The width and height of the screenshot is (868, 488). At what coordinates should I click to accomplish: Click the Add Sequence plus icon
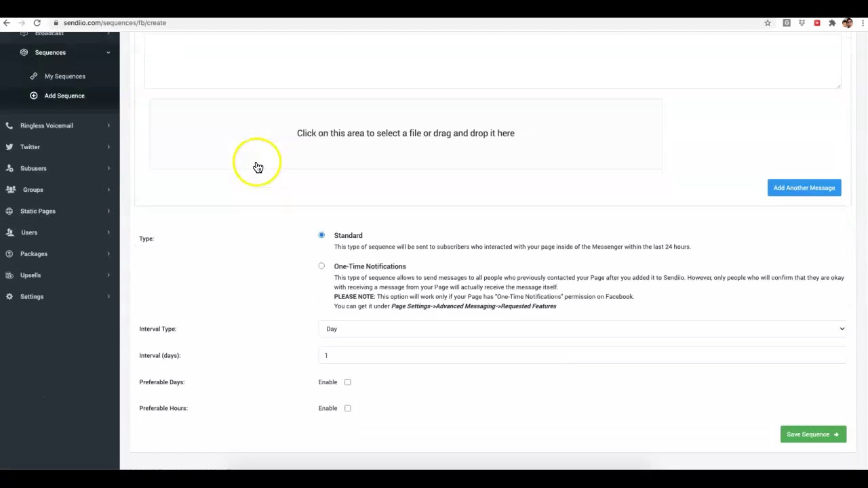[x=34, y=96]
